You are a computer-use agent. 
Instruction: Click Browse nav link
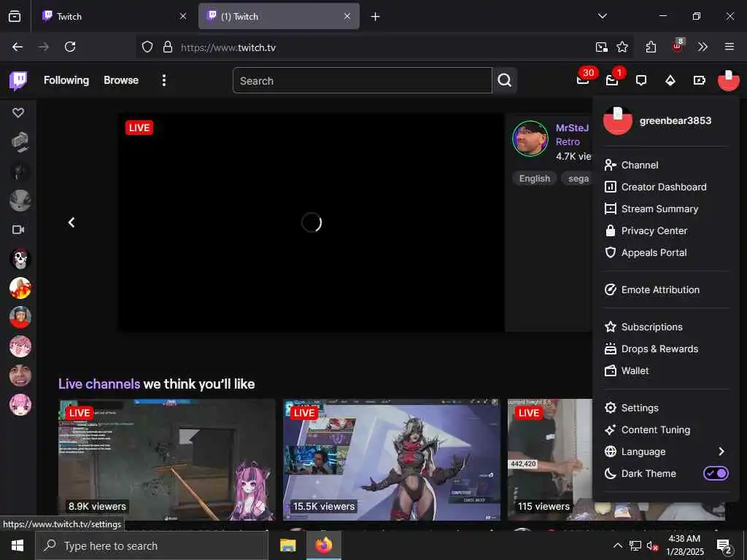point(121,80)
